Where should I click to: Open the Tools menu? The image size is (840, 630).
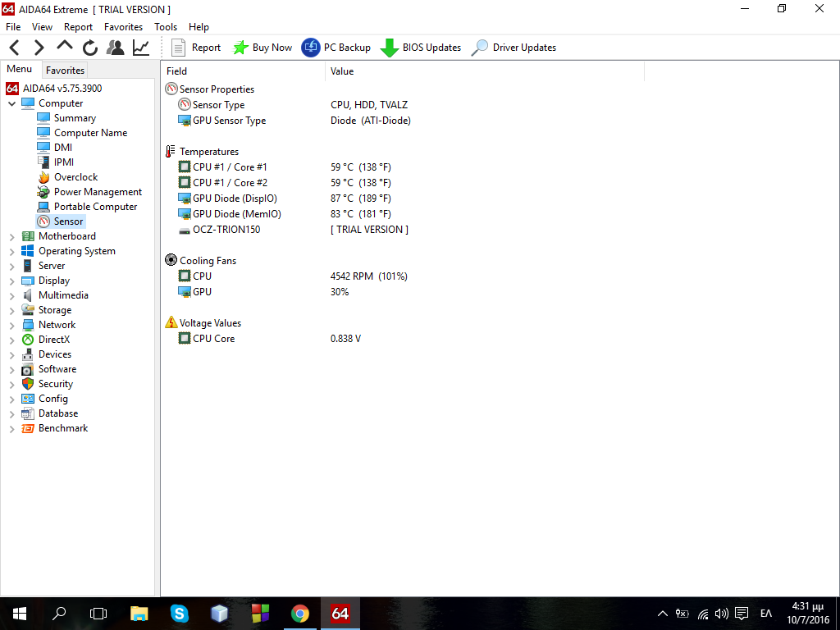click(166, 27)
